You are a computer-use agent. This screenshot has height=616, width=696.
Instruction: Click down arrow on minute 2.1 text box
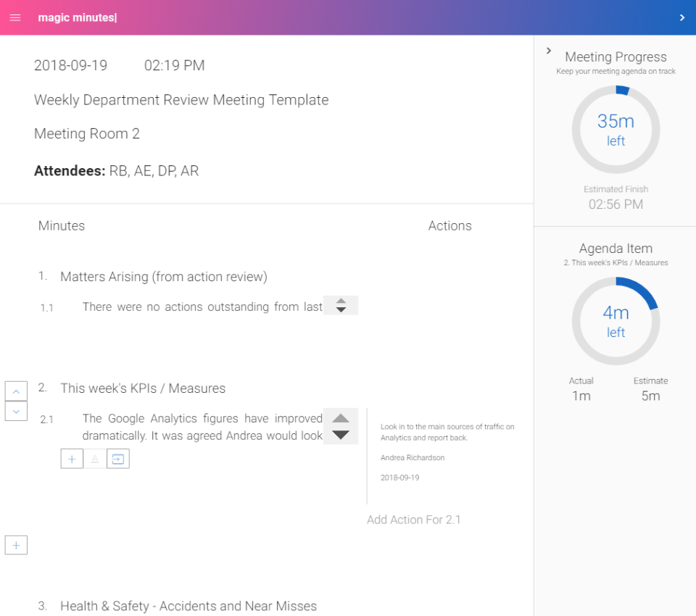click(x=341, y=435)
